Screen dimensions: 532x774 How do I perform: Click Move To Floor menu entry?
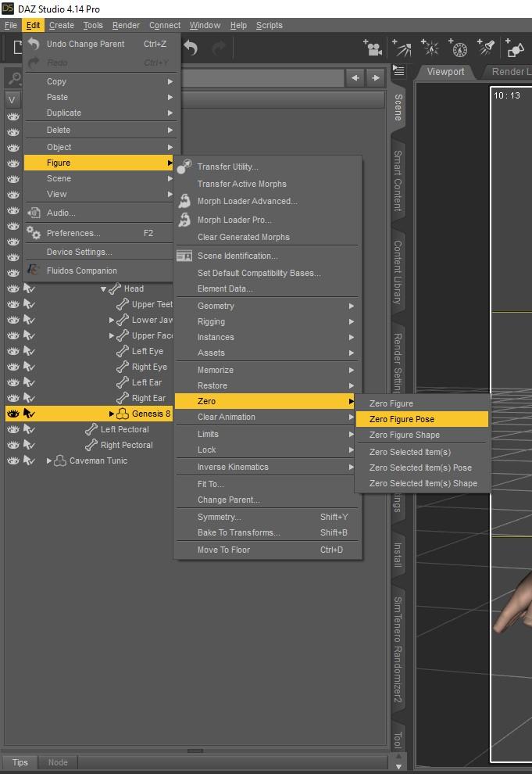[x=266, y=550]
